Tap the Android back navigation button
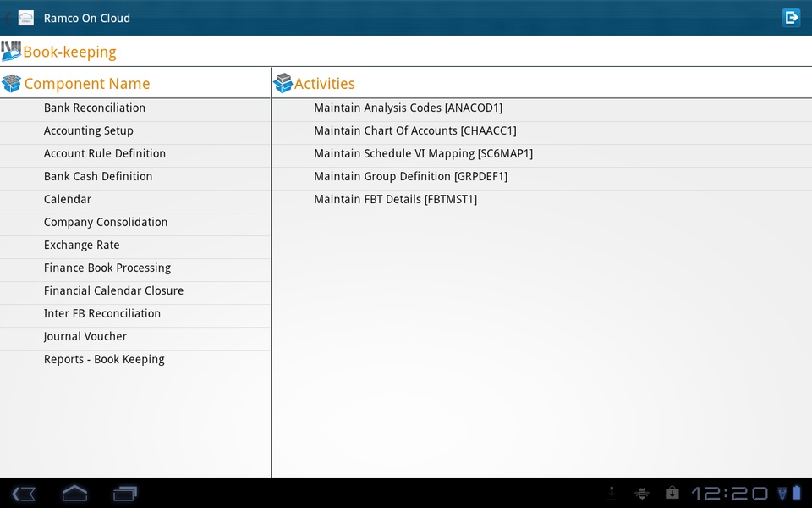The image size is (812, 508). coord(24,494)
